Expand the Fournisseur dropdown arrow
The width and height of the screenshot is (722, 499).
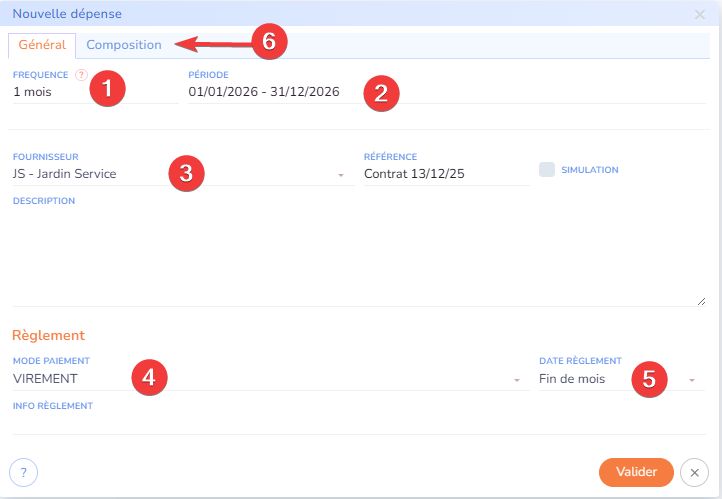(x=340, y=175)
